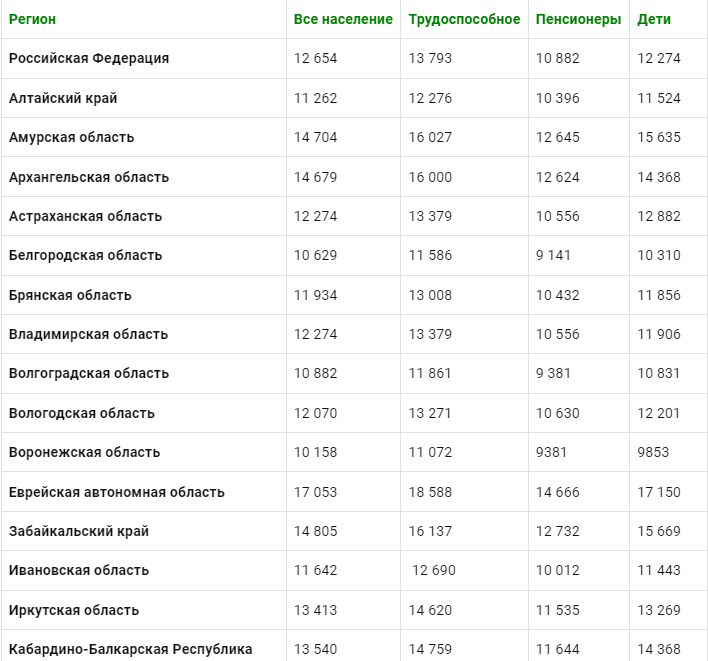
Task: Select the Еврейская автономная область row label
Action: [x=117, y=492]
